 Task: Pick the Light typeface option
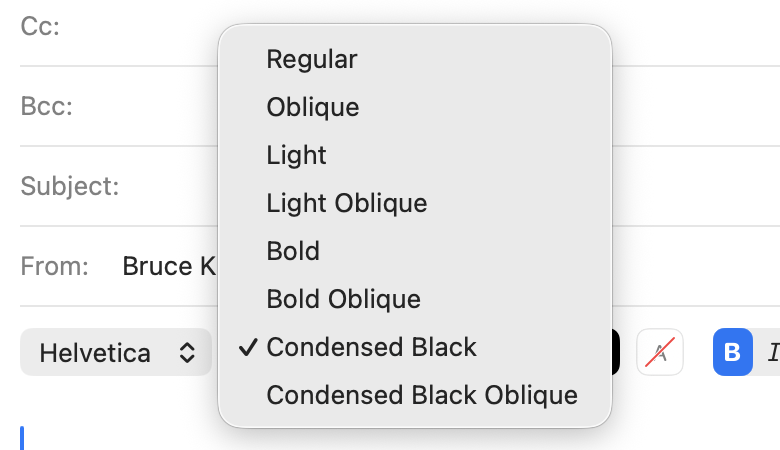tap(297, 155)
